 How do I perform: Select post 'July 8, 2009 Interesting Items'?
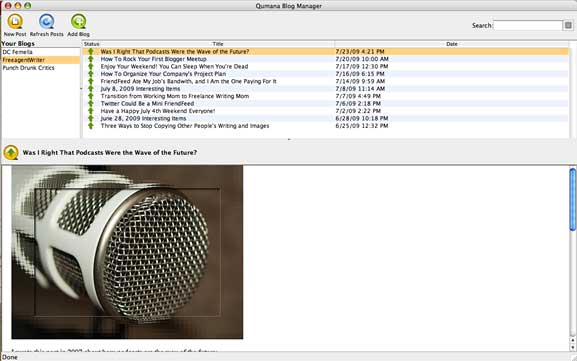(140, 89)
